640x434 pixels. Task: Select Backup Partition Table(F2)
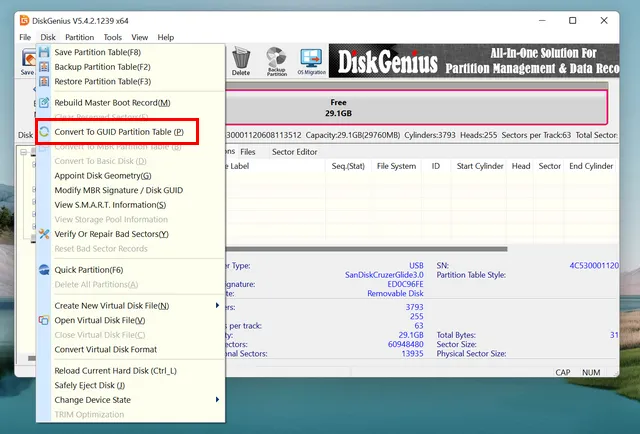(x=131, y=67)
